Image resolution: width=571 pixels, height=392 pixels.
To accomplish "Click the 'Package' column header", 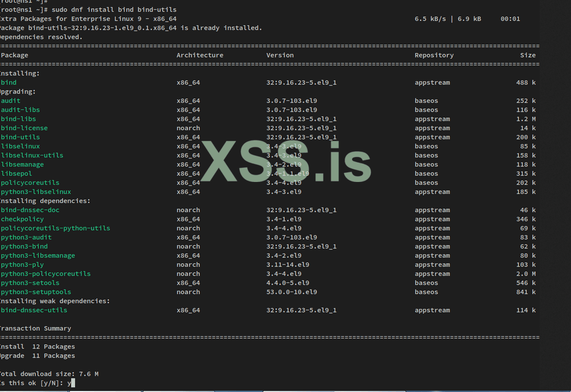I will click(15, 55).
